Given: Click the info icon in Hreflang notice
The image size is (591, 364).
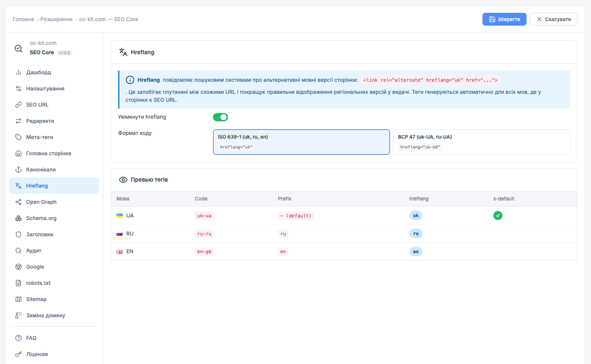Looking at the screenshot, I should click(x=130, y=80).
